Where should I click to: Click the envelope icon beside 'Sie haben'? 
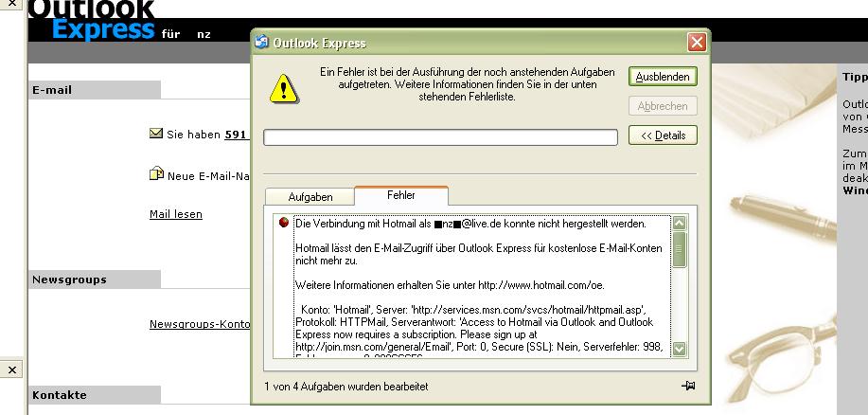click(156, 134)
